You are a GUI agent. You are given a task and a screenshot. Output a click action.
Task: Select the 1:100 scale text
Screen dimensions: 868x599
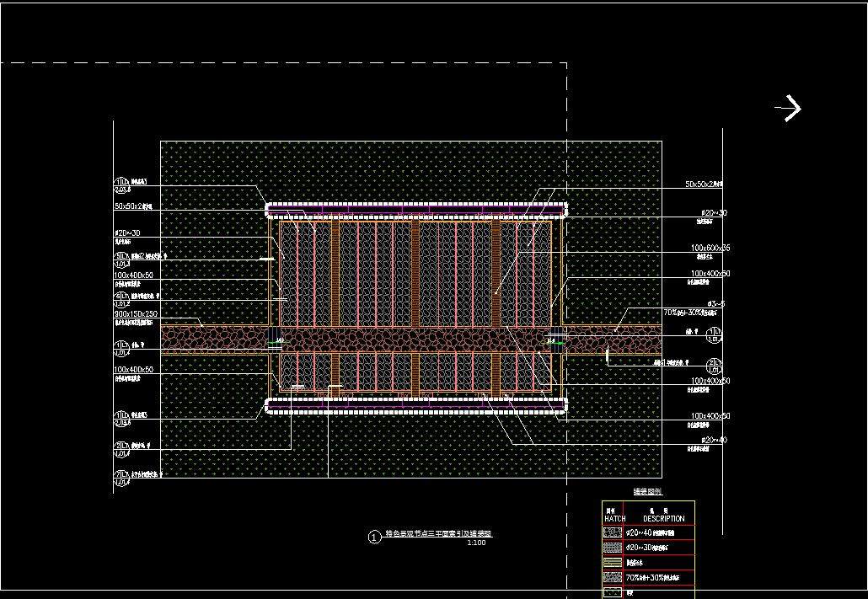pyautogui.click(x=476, y=543)
